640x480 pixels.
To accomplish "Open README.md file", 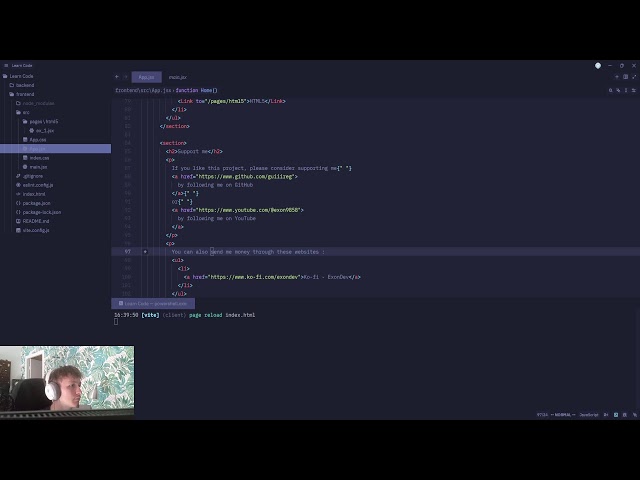I will click(32, 221).
